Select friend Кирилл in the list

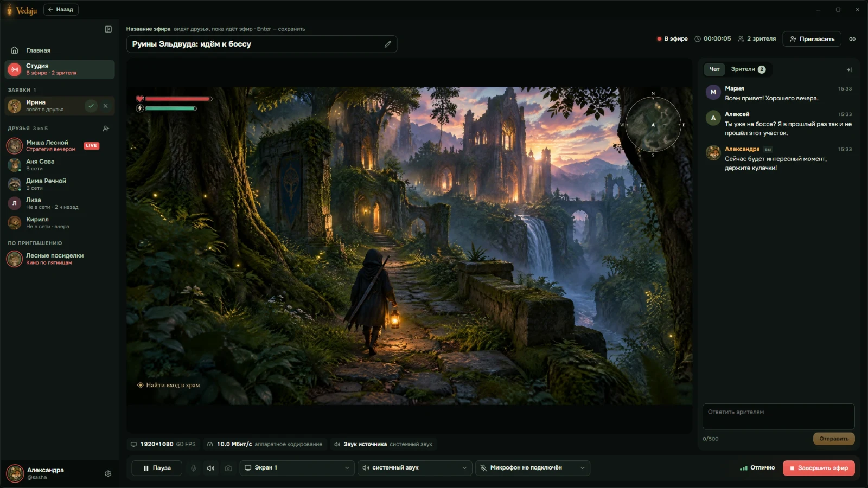(x=60, y=222)
